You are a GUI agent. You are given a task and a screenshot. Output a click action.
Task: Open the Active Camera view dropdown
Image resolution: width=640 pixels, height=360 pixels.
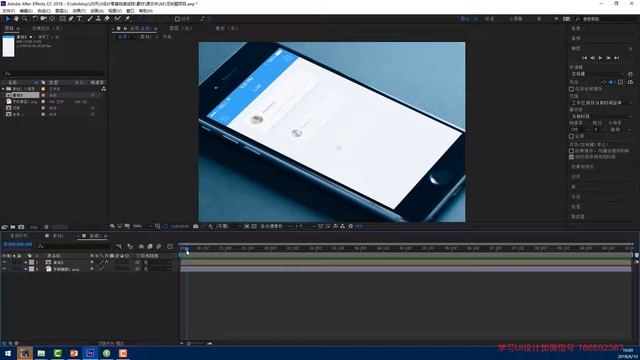[x=276, y=226]
